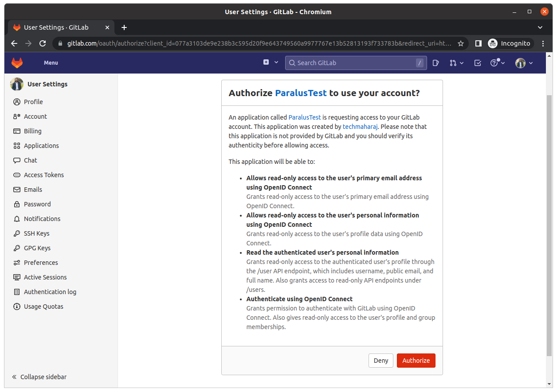Click the red Authorize button
This screenshot has width=557, height=392.
416,361
